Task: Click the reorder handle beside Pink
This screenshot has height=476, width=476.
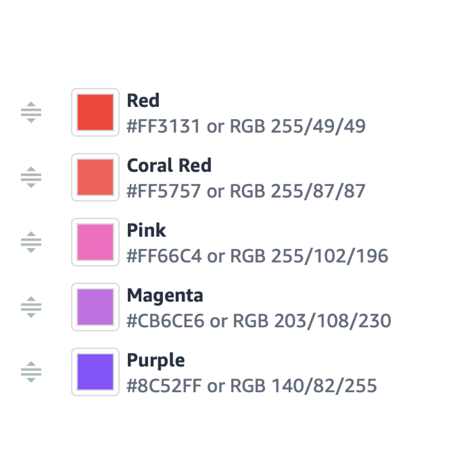Action: click(x=31, y=242)
